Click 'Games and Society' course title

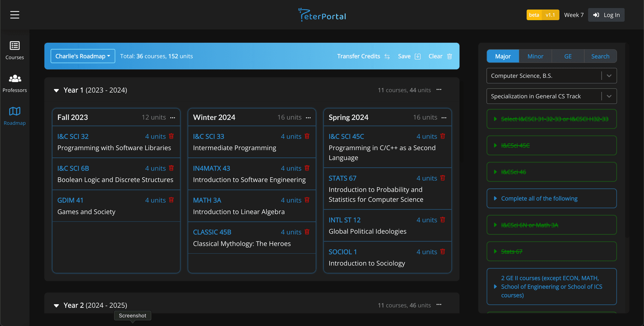pyautogui.click(x=86, y=212)
